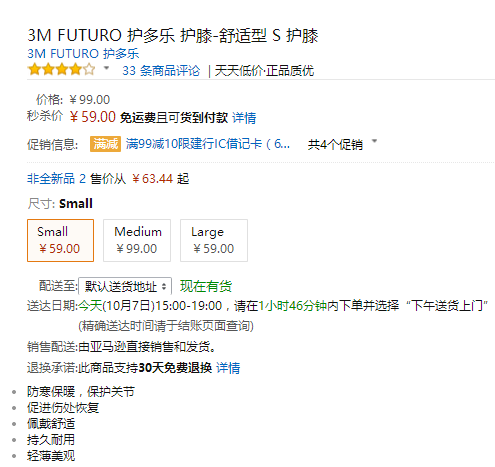
Task: Open the 33 条商品评论 reviews link
Action: 161,71
